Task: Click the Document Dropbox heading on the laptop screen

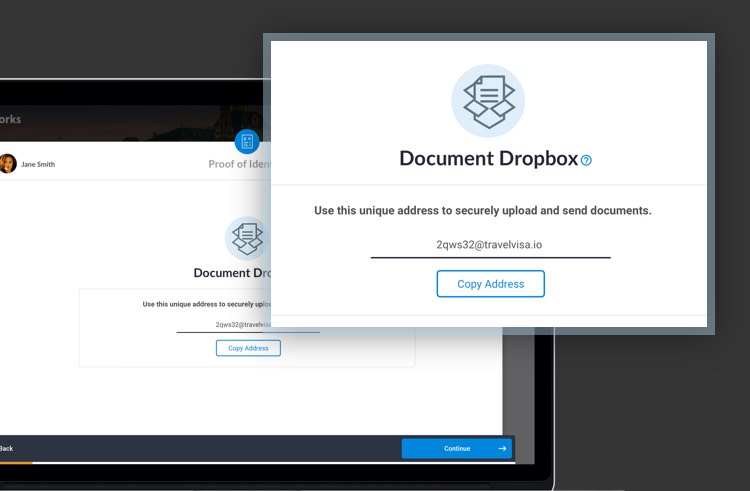Action: (232, 273)
